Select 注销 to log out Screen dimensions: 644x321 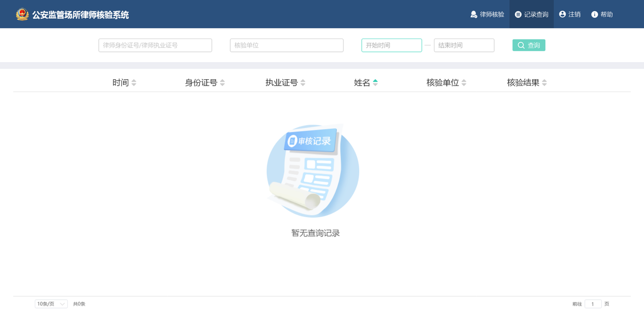570,14
